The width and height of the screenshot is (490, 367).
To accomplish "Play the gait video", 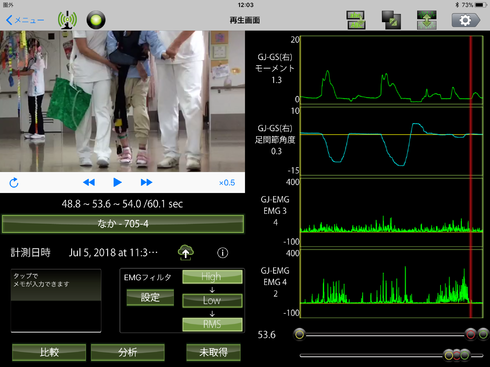I will [x=117, y=182].
